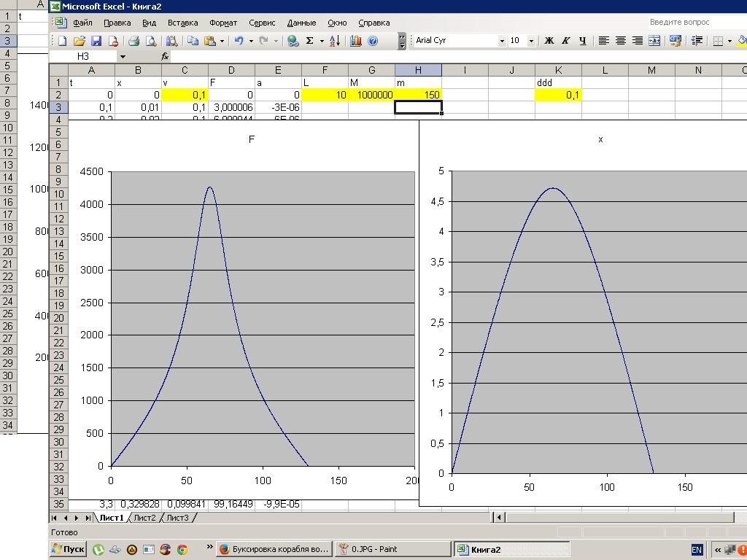The image size is (747, 560).
Task: Toggle italic formatting (К)
Action: [565, 41]
